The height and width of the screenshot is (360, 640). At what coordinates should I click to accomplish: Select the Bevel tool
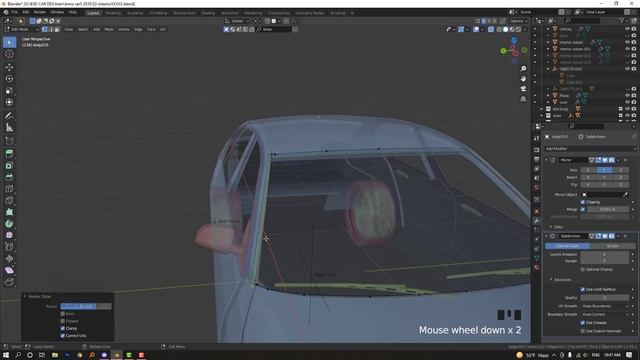coord(9,177)
